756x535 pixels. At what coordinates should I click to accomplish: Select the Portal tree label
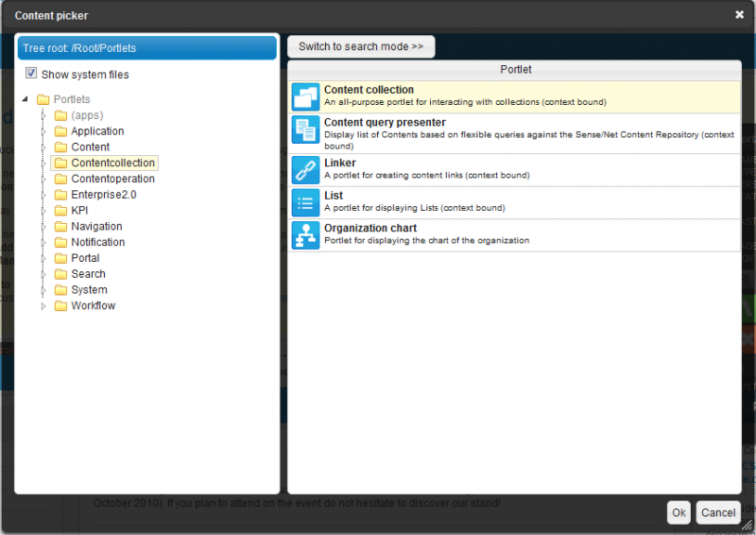click(x=85, y=258)
